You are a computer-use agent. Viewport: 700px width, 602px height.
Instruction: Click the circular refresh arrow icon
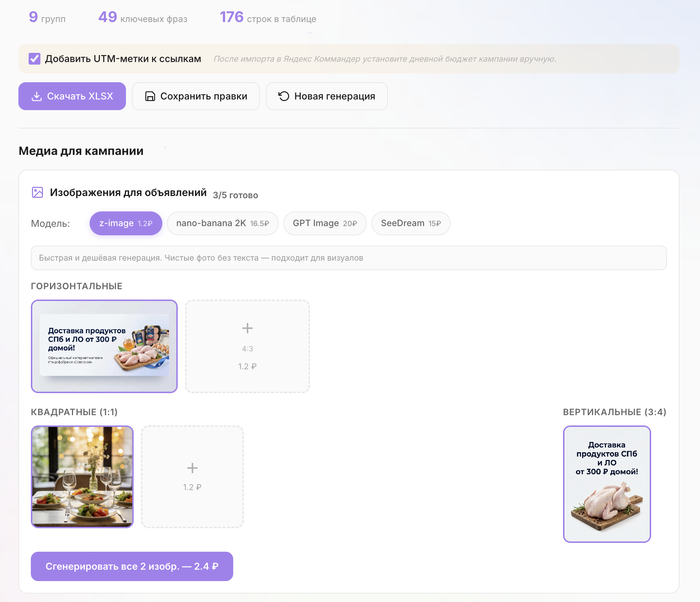pyautogui.click(x=284, y=96)
